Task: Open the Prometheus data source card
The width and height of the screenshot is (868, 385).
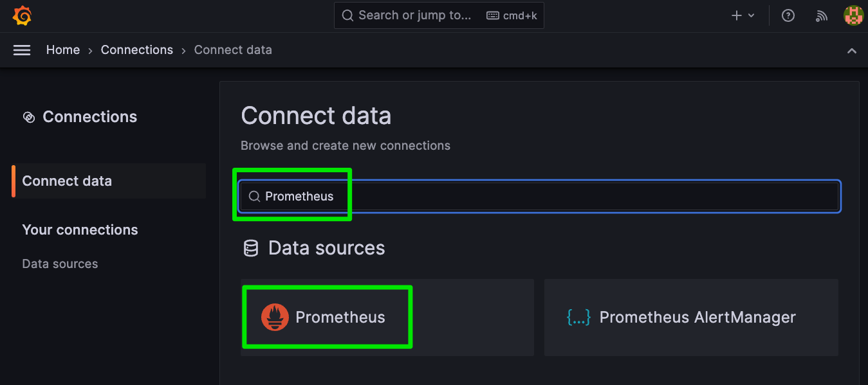Action: tap(387, 318)
